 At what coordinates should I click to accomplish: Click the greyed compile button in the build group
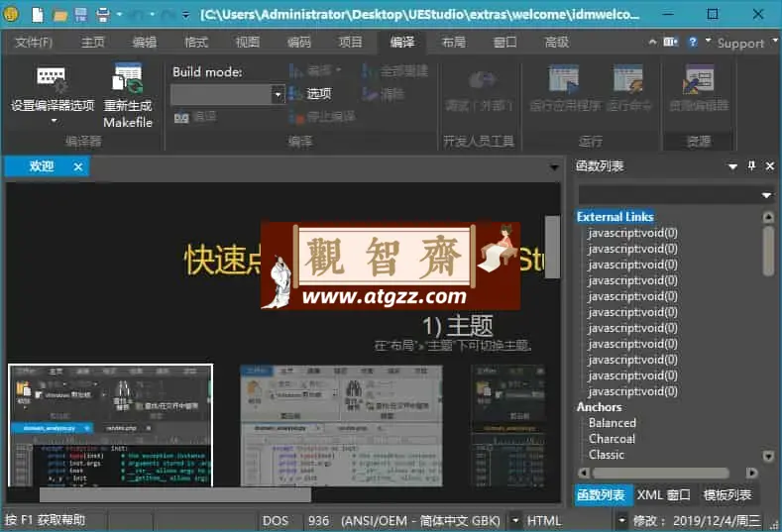pyautogui.click(x=316, y=70)
